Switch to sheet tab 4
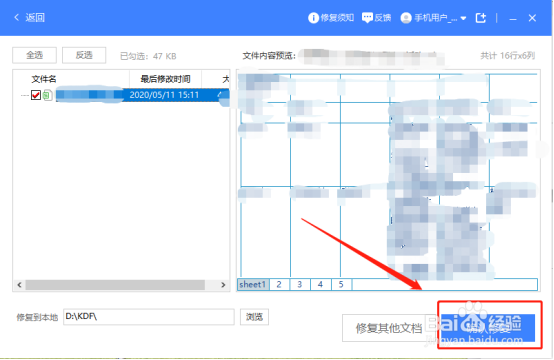This screenshot has height=360, width=554. pyautogui.click(x=320, y=284)
